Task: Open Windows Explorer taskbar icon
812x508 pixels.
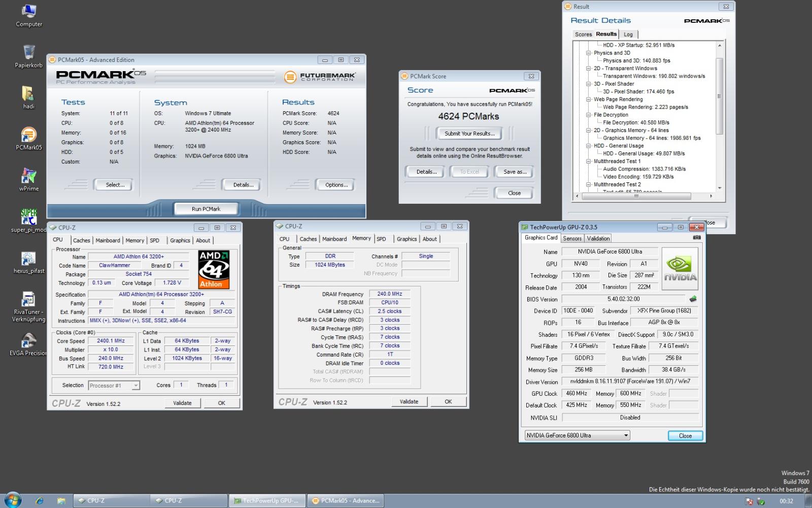Action: click(61, 501)
